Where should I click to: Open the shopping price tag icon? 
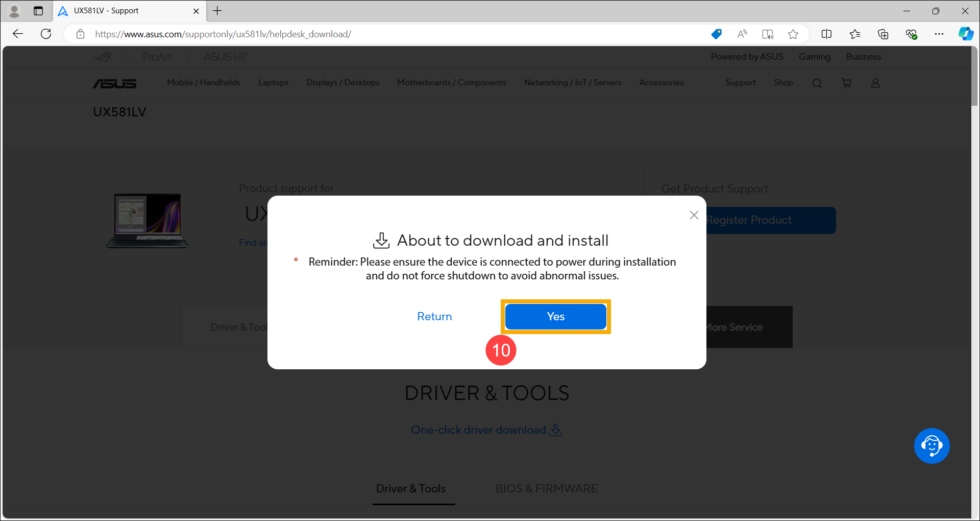(716, 34)
